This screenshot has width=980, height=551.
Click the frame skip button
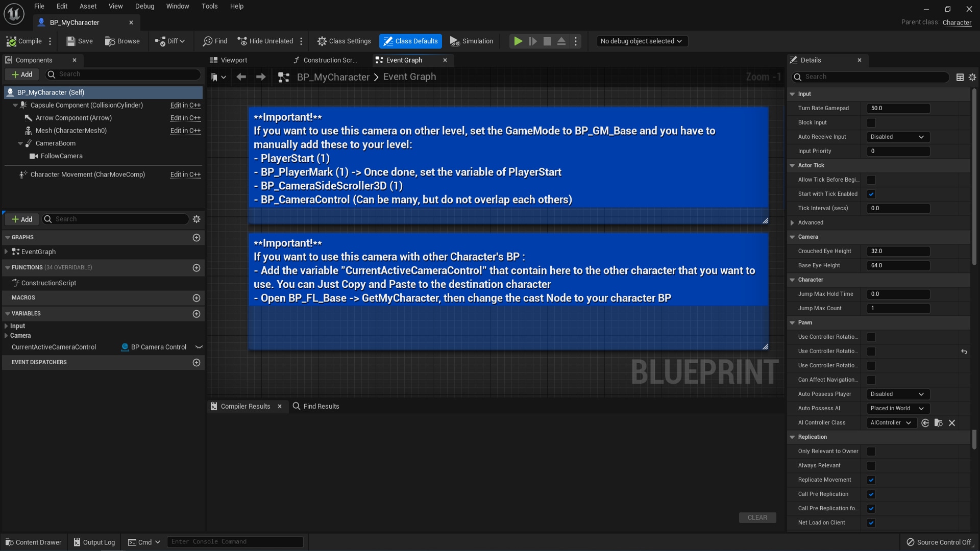(533, 41)
